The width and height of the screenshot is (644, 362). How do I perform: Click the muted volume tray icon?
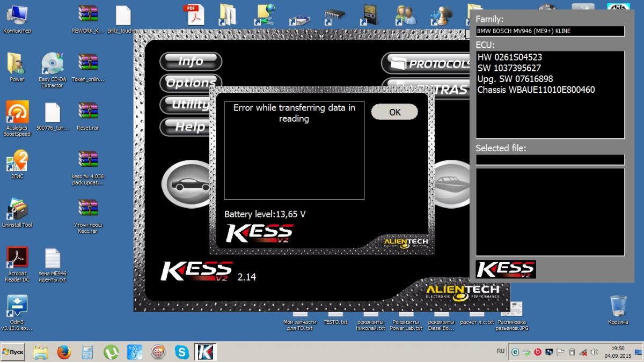[x=594, y=352]
